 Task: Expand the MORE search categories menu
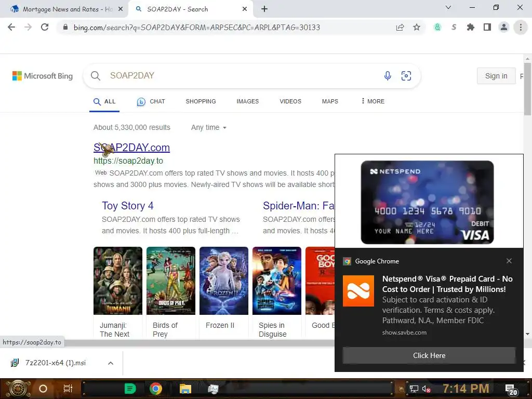[x=373, y=101]
